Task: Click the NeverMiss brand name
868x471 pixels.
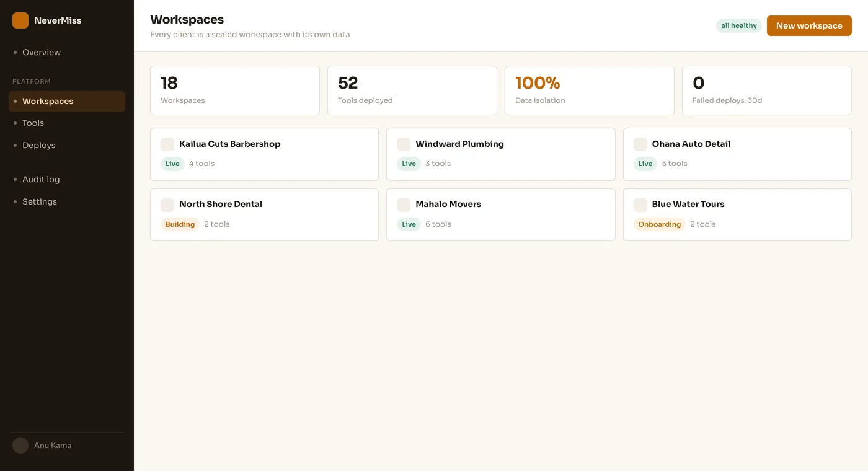Action: 58,20
